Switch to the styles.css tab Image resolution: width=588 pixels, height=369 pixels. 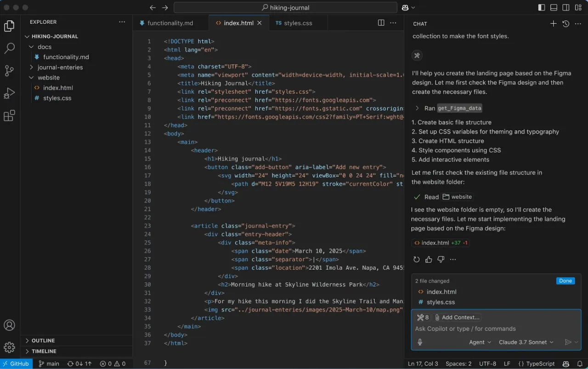click(x=297, y=23)
